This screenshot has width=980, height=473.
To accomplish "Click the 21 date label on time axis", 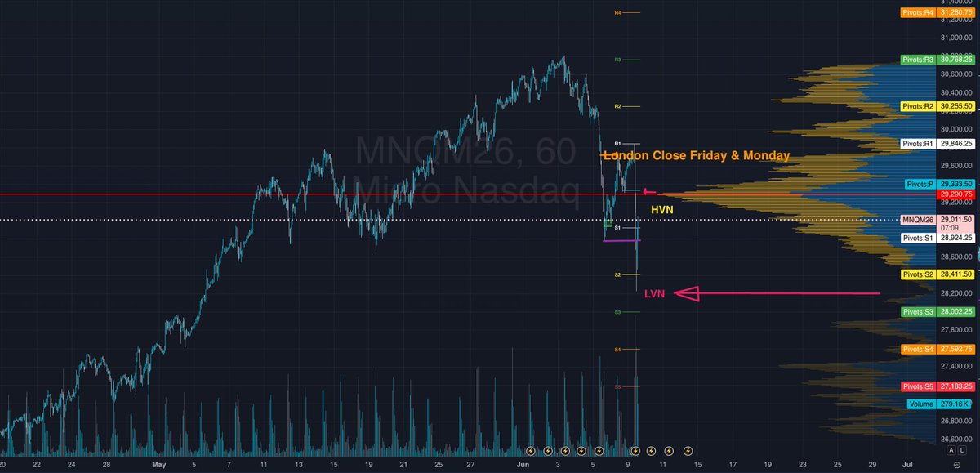I will point(403,463).
